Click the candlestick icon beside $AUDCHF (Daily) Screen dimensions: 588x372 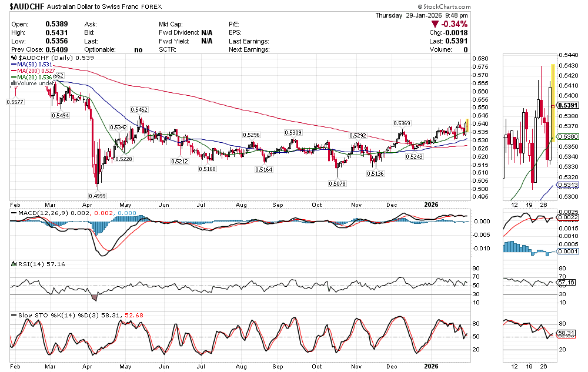(14, 59)
